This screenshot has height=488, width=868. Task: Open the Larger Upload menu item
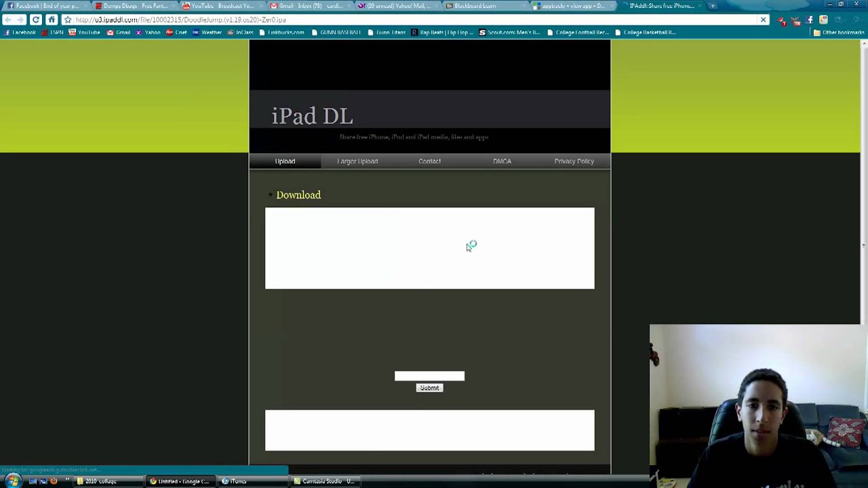[357, 161]
